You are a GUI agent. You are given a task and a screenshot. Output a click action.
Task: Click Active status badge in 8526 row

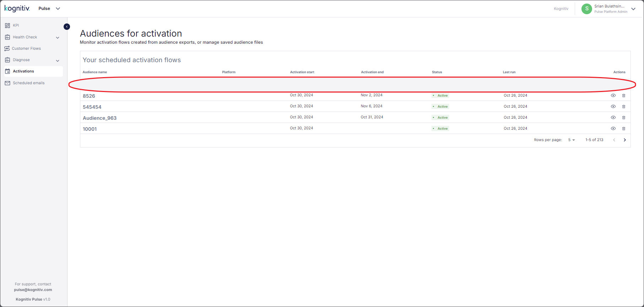tap(440, 96)
